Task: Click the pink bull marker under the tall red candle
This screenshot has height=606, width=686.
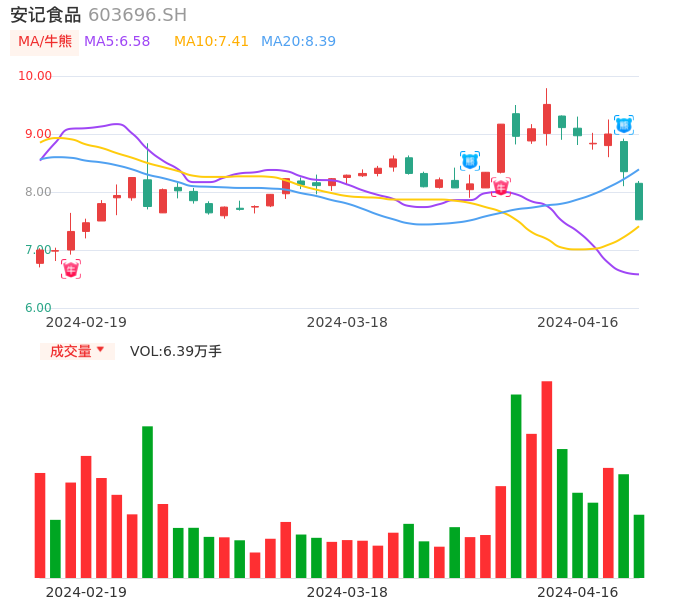Action: pyautogui.click(x=501, y=187)
